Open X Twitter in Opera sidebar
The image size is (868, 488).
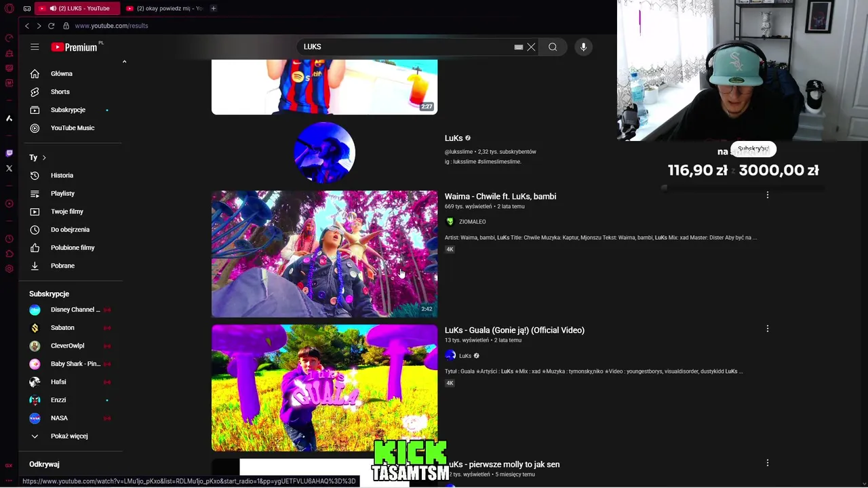point(9,168)
